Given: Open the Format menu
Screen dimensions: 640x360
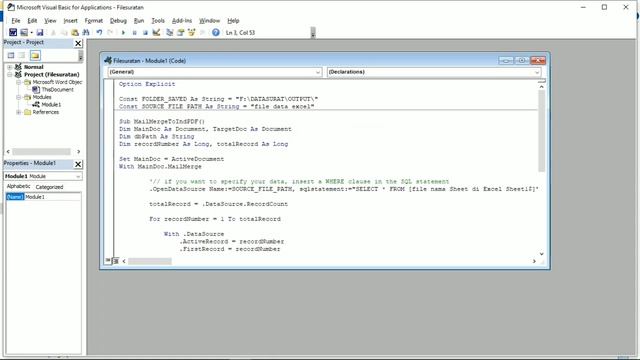Looking at the screenshot, I should click(x=93, y=20).
